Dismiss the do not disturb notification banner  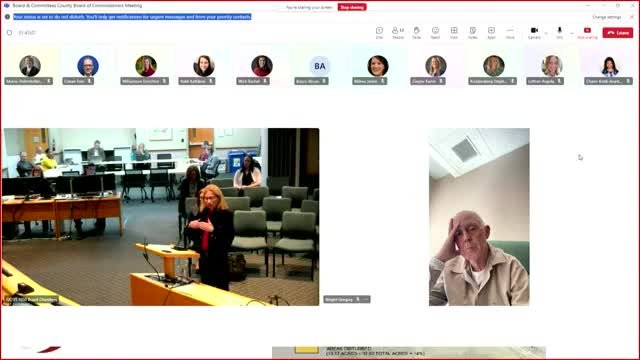pyautogui.click(x=632, y=17)
